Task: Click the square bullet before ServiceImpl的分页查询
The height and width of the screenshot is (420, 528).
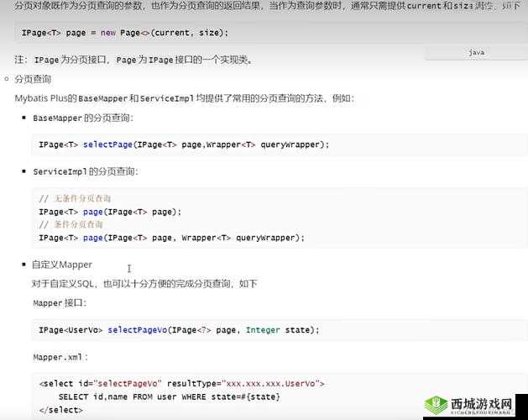Action: pos(24,171)
